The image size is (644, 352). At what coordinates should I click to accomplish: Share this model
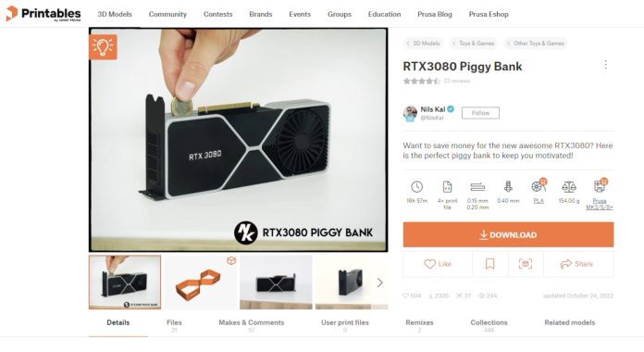pyautogui.click(x=577, y=264)
